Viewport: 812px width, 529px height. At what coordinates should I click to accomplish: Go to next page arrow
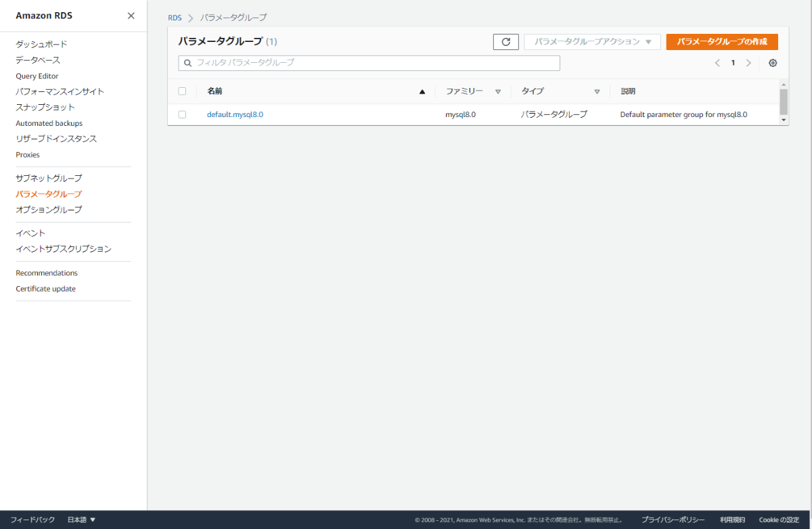click(x=748, y=63)
